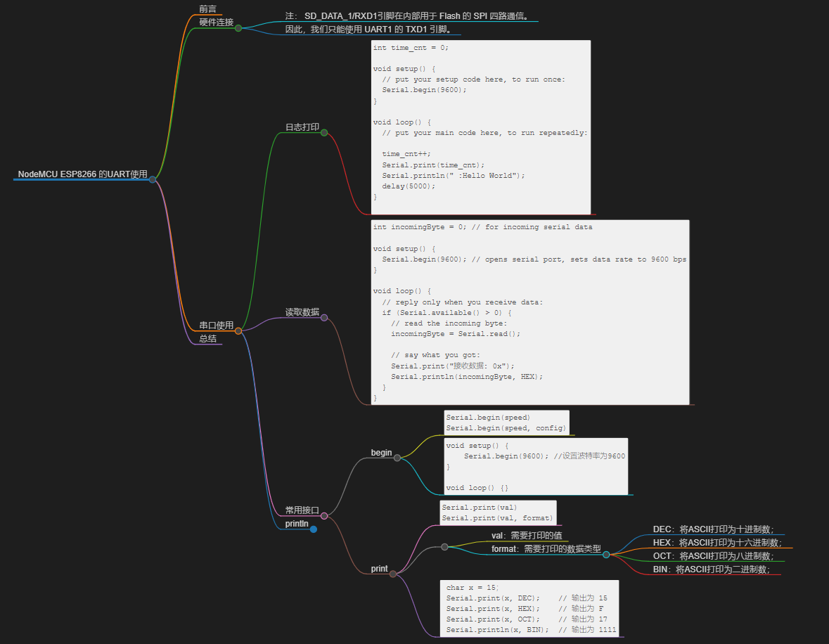
Task: Click the char x = 15 example block
Action: point(529,608)
